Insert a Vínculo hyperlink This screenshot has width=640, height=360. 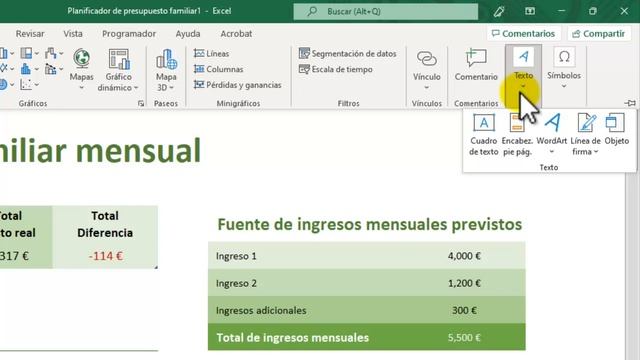click(x=427, y=69)
